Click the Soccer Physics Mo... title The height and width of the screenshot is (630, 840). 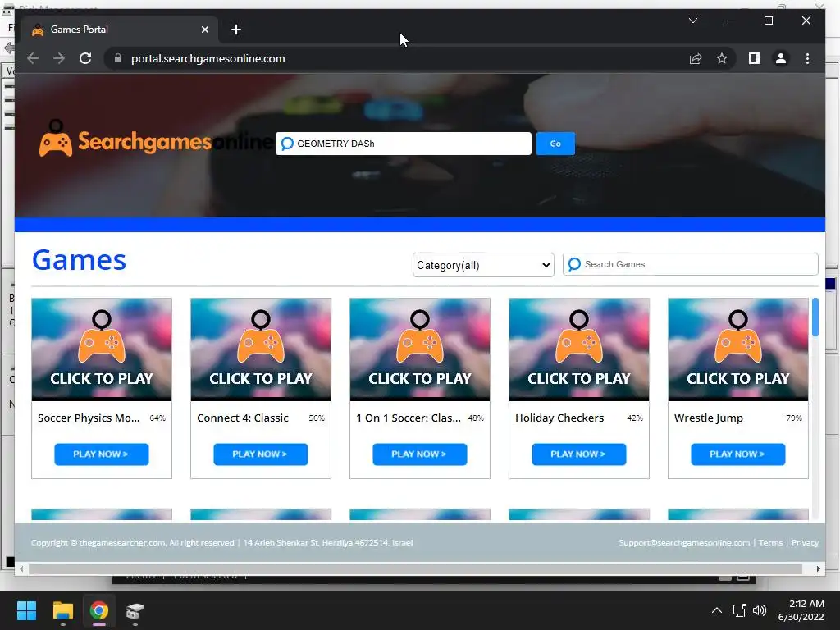(x=89, y=418)
